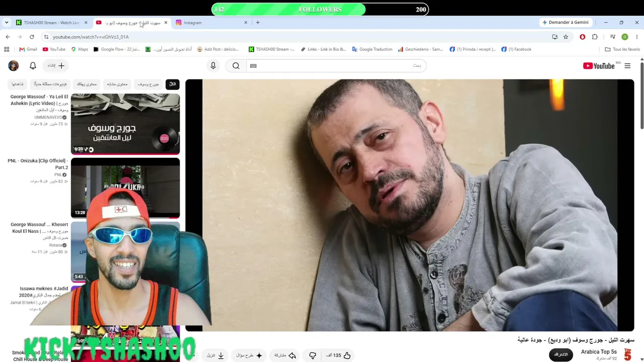Select the 'الكل' filter chip
Viewport: 644px width, 362px height.
tap(173, 84)
